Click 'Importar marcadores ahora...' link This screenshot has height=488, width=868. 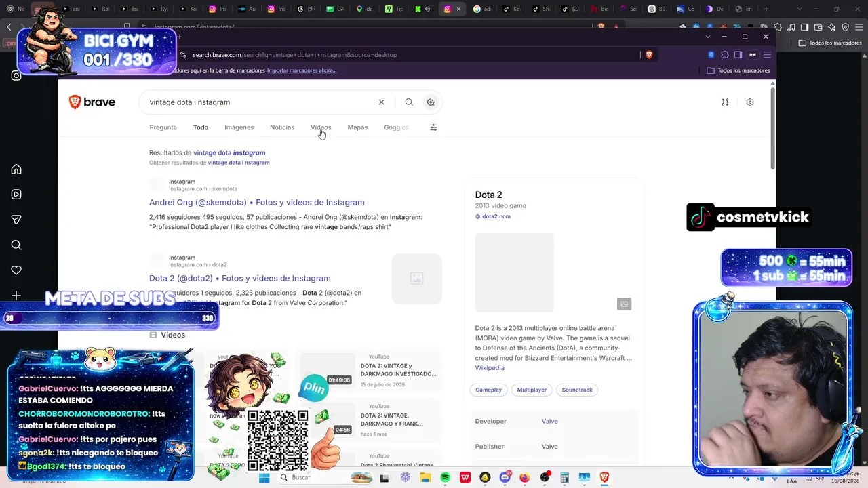[302, 70]
